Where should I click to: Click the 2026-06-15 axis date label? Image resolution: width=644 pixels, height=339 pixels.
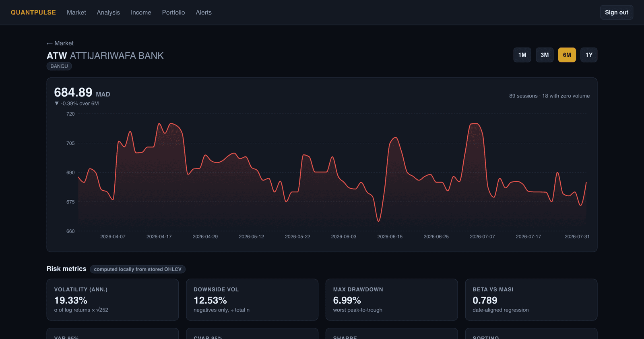tap(390, 237)
